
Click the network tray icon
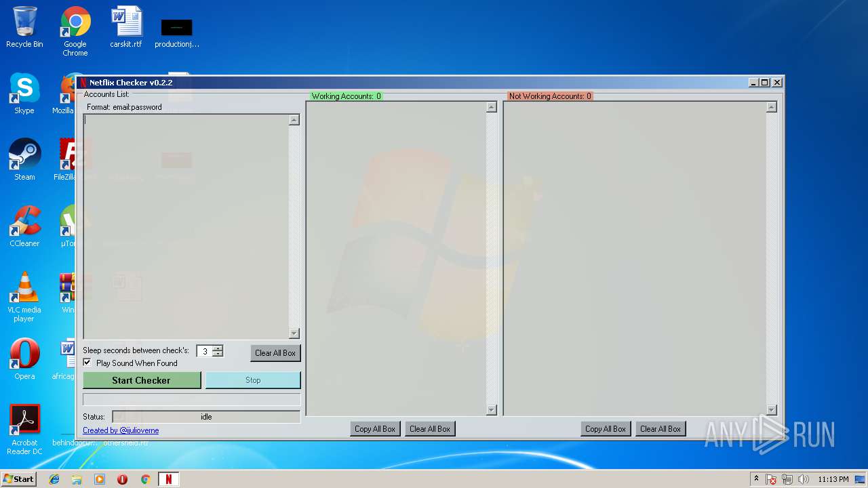[x=787, y=479]
